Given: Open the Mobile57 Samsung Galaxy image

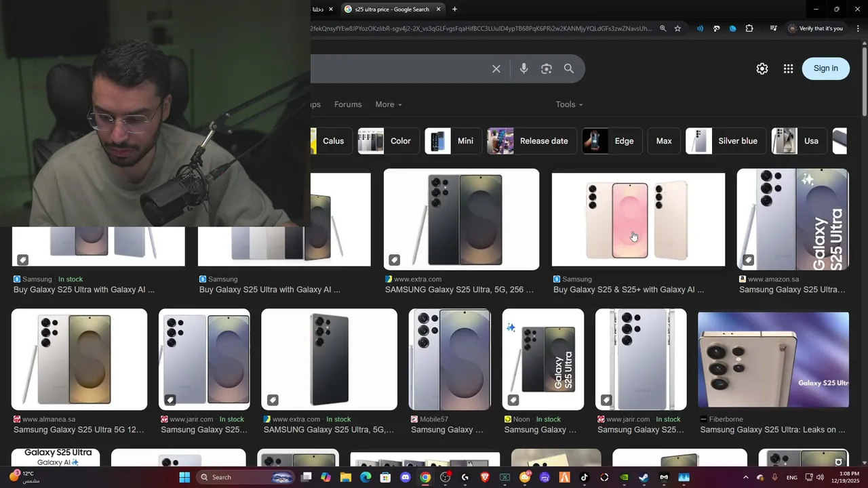Looking at the screenshot, I should (x=450, y=359).
